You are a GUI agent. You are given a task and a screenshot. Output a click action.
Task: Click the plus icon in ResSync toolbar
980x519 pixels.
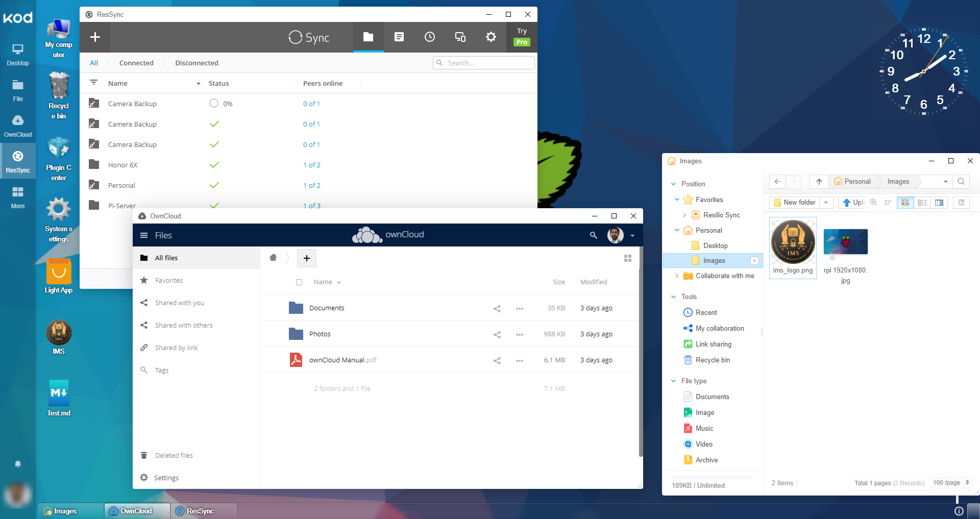(x=95, y=37)
